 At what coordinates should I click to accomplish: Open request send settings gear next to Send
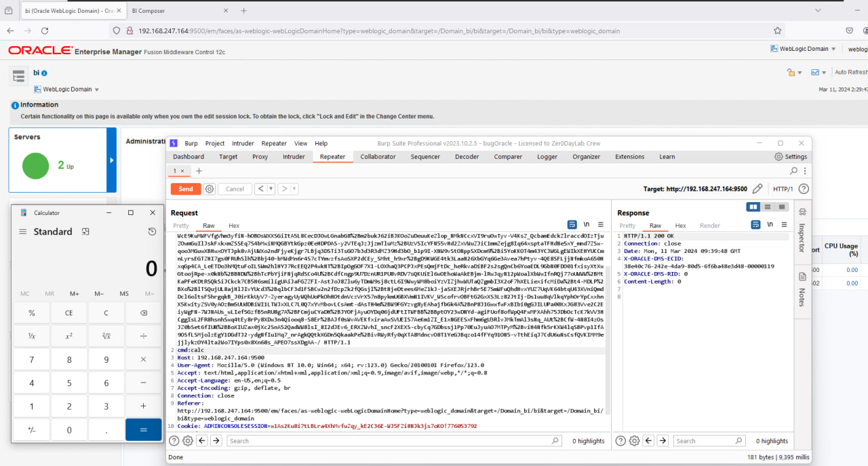click(x=210, y=189)
